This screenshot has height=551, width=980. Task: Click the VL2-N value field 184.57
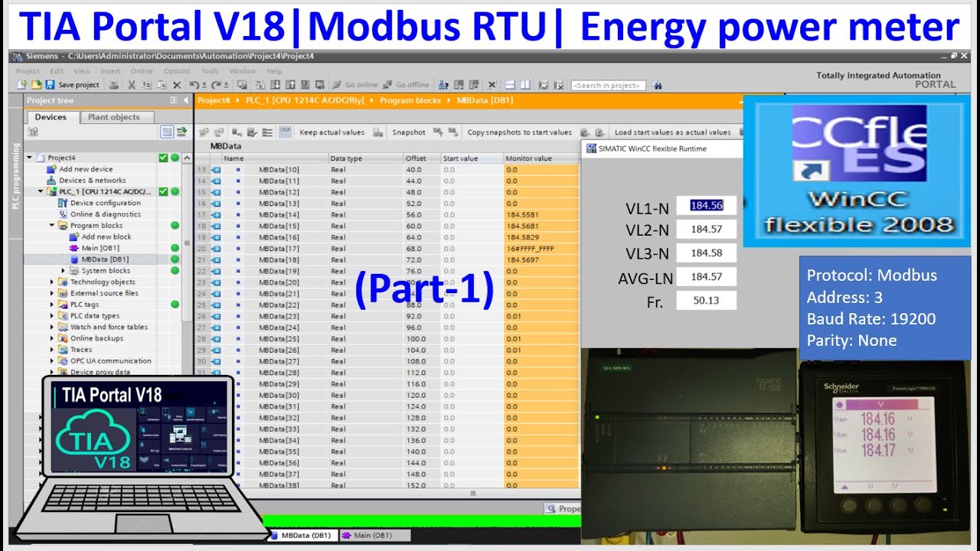tap(706, 229)
